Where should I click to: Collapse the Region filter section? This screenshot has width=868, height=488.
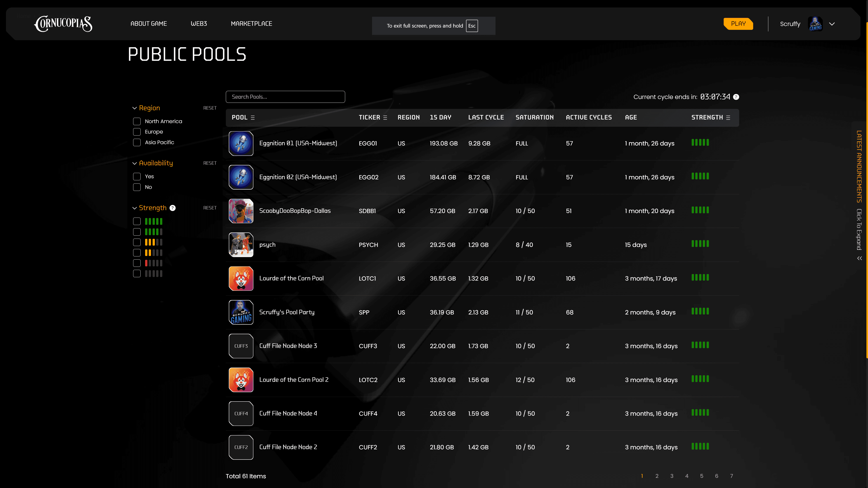(134, 108)
